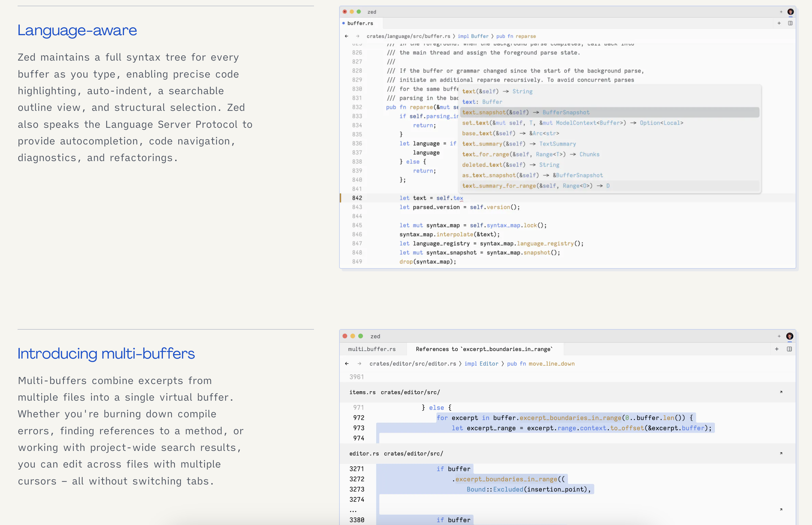Viewport: 812px width, 525px height.
Task: Click the plus icon in multi_buffer.rs tab bar
Action: point(777,349)
